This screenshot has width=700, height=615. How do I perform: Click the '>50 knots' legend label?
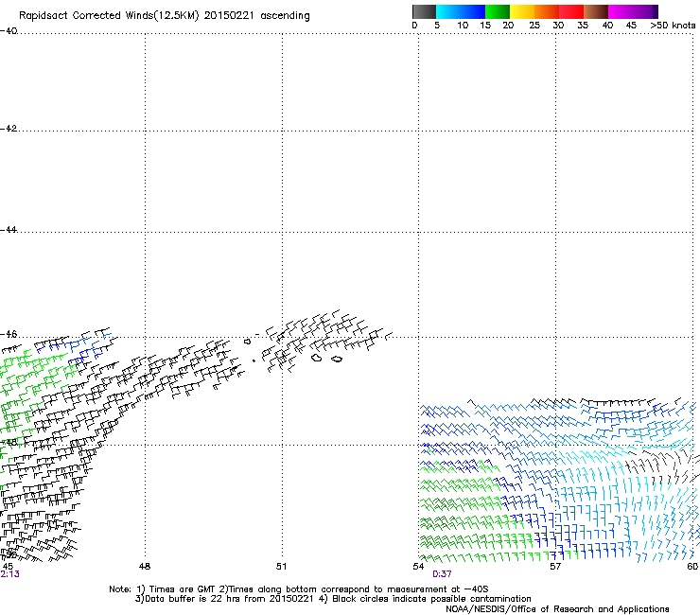coord(673,26)
